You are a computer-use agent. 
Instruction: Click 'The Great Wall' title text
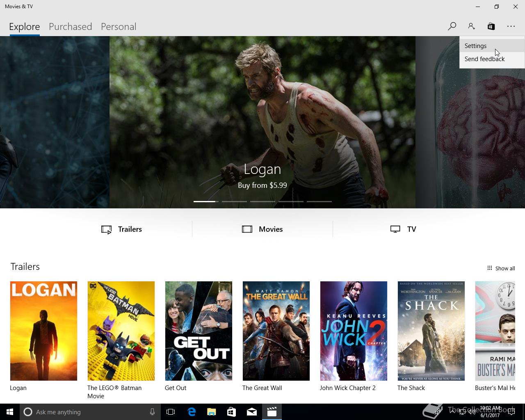pos(262,388)
